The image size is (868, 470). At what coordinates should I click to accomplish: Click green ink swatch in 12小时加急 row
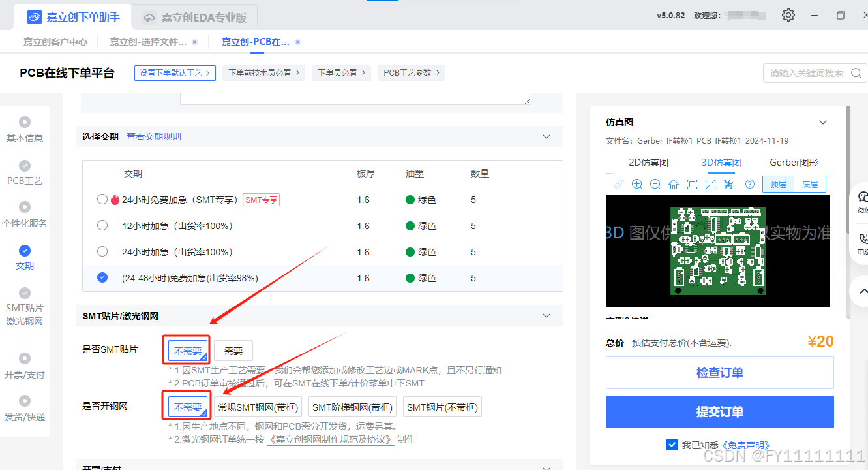coord(410,226)
